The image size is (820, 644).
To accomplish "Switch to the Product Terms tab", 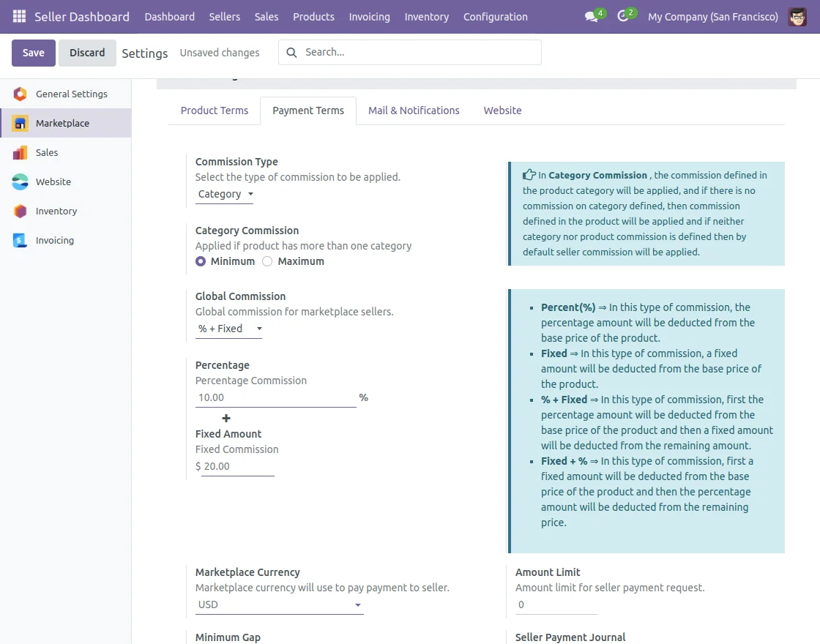I will point(215,111).
